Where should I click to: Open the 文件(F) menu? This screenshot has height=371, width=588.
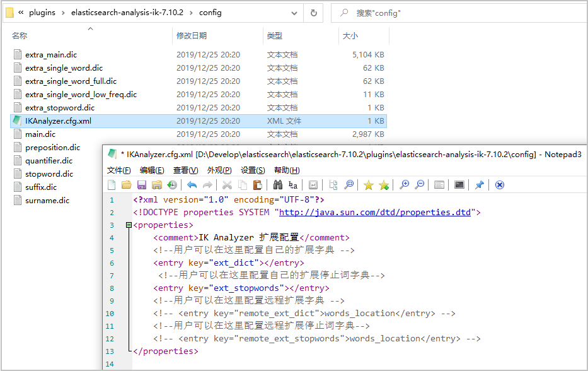pyautogui.click(x=119, y=170)
